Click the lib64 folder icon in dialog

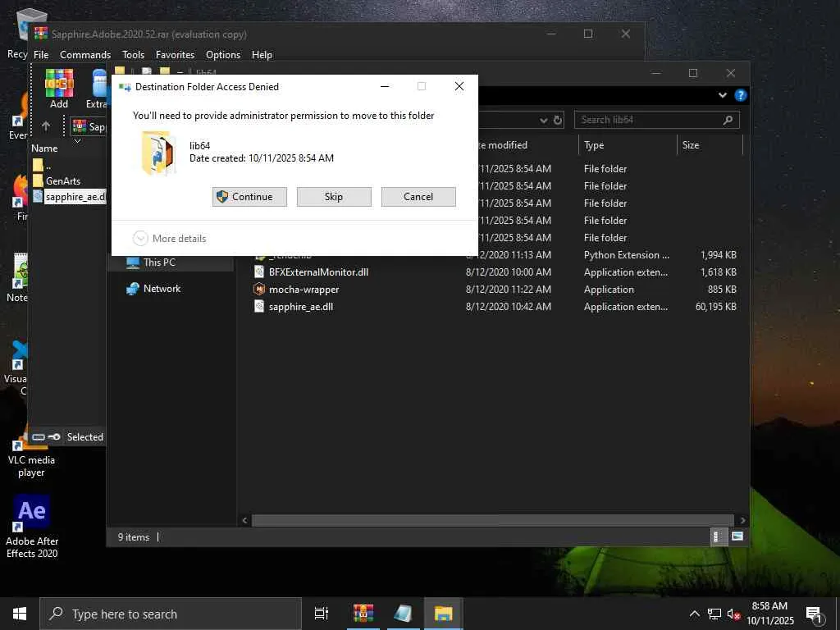point(158,153)
